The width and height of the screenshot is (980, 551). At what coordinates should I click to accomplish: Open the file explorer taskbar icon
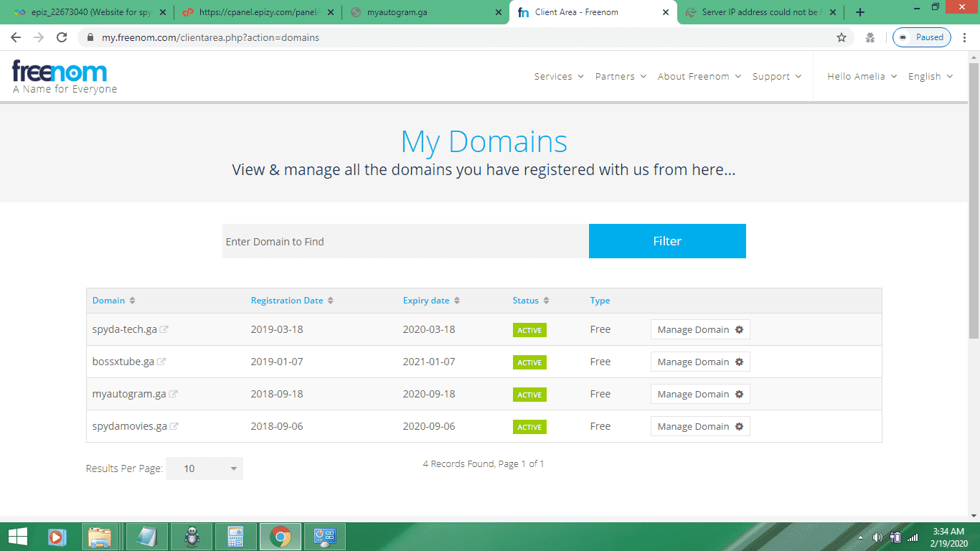click(x=99, y=536)
